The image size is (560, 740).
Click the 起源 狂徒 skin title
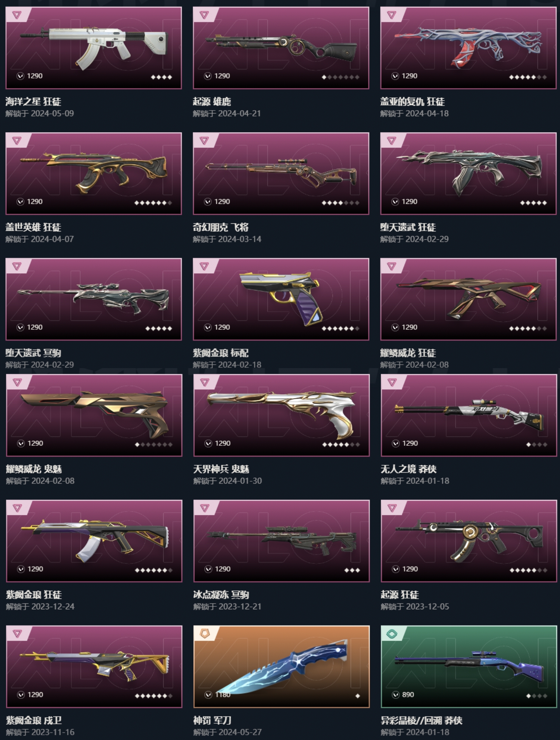click(399, 595)
